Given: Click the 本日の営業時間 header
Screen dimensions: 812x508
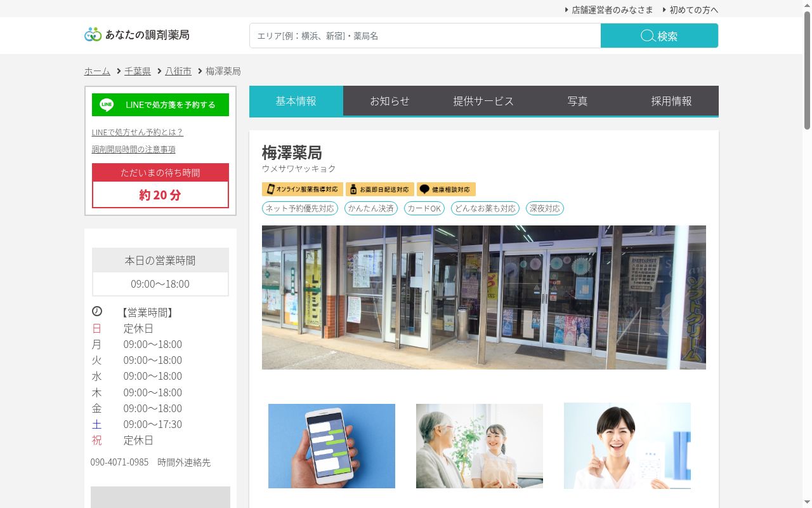Looking at the screenshot, I should 160,260.
